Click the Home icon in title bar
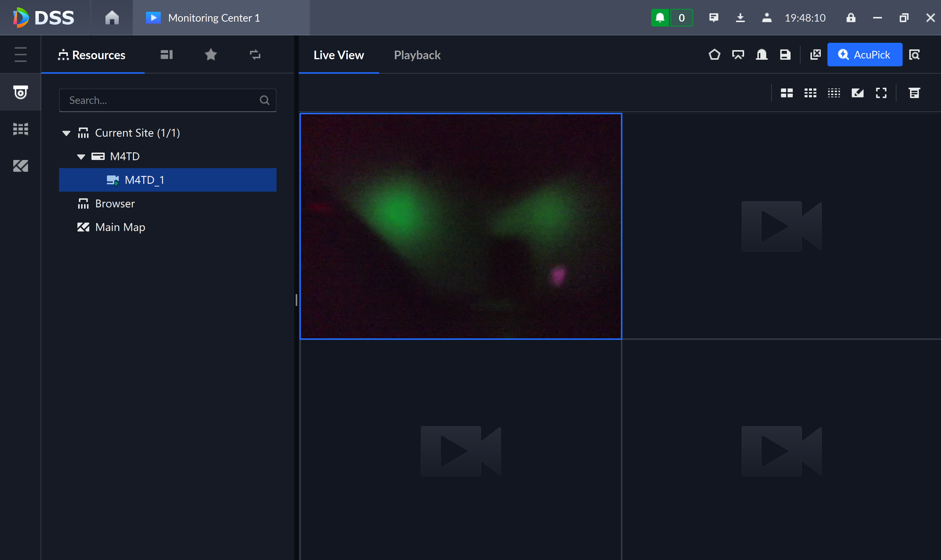 [112, 18]
